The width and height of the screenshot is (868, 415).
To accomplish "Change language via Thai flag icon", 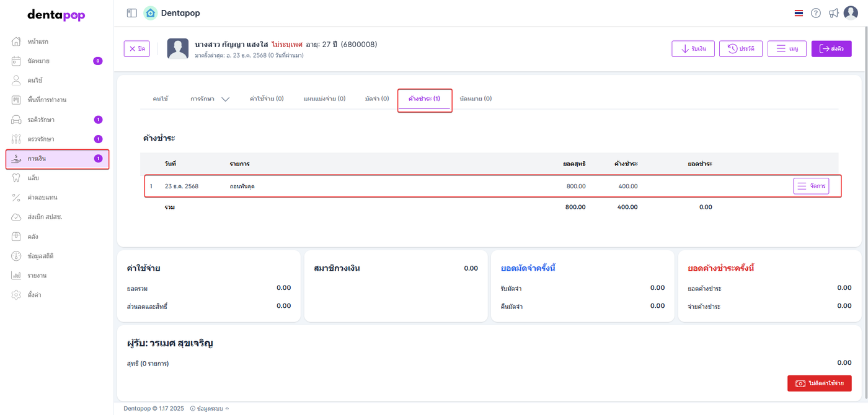I will pyautogui.click(x=799, y=13).
